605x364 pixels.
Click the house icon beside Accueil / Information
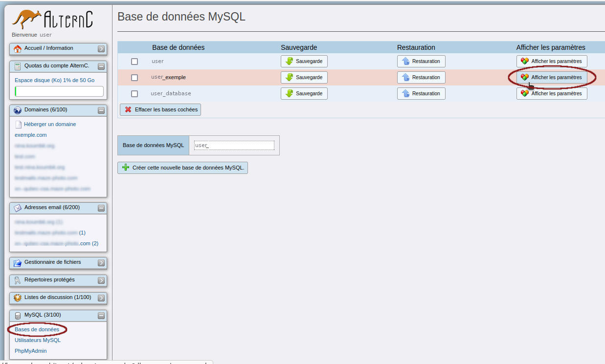[x=18, y=48]
